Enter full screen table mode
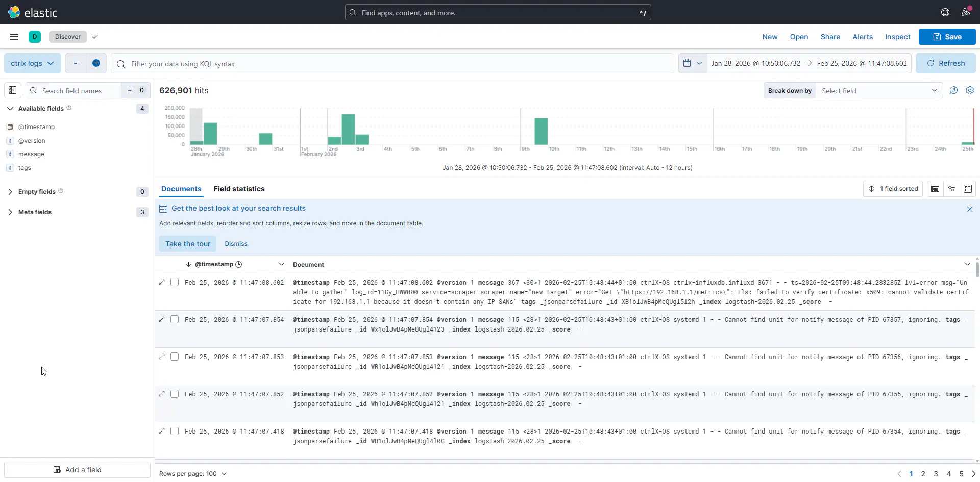The height and width of the screenshot is (482, 980). point(967,189)
